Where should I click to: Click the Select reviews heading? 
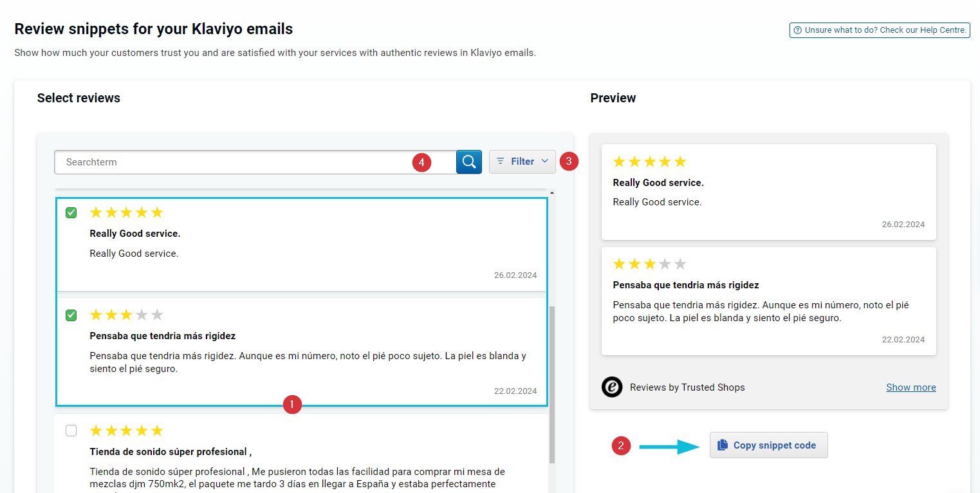point(79,98)
